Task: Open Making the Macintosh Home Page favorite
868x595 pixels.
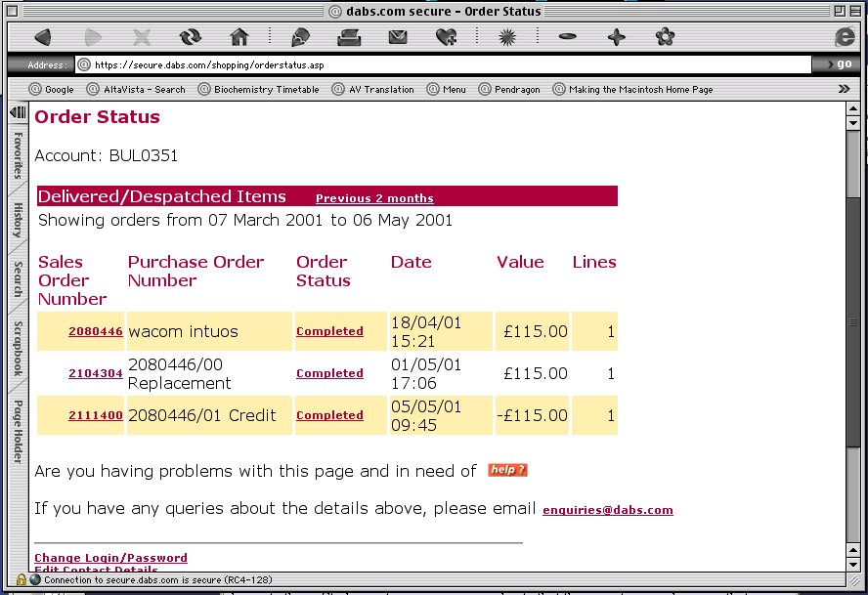Action: point(632,89)
